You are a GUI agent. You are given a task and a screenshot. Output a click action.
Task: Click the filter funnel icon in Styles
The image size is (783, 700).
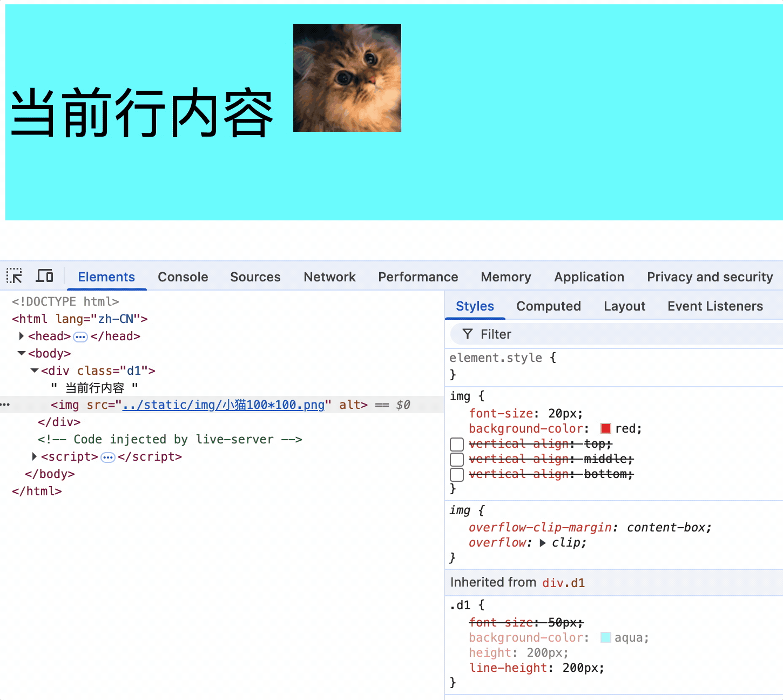tap(468, 334)
